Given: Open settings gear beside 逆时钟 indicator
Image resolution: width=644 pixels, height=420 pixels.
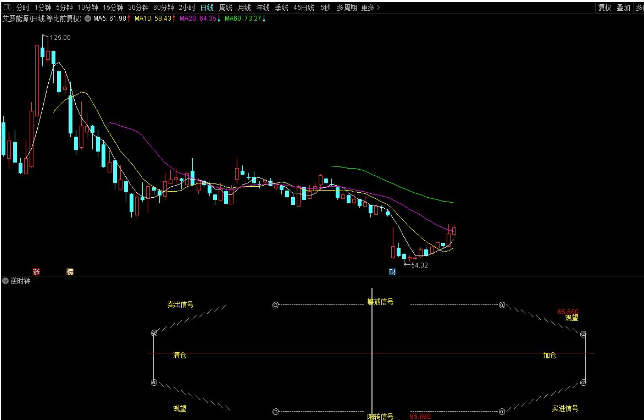Looking at the screenshot, I should coord(5,281).
